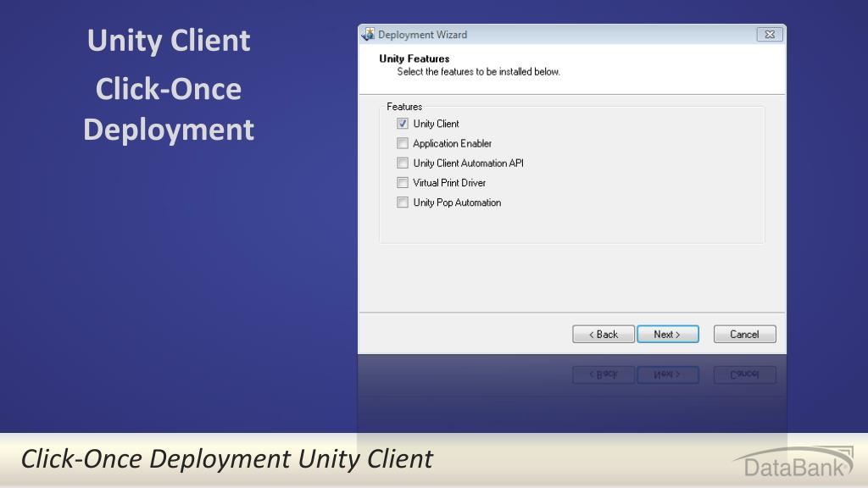Tick the Virtual Print Driver checkbox
Screen dimensions: 868x488
click(403, 183)
